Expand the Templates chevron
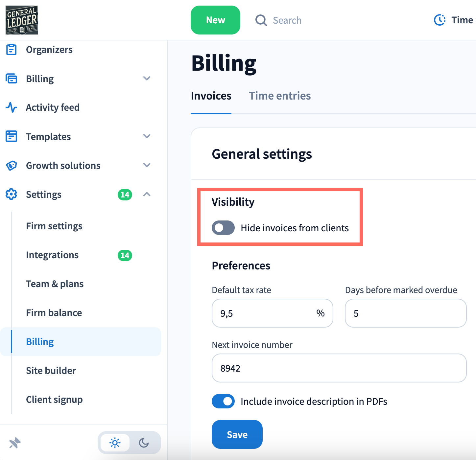This screenshot has height=460, width=476. [x=147, y=136]
